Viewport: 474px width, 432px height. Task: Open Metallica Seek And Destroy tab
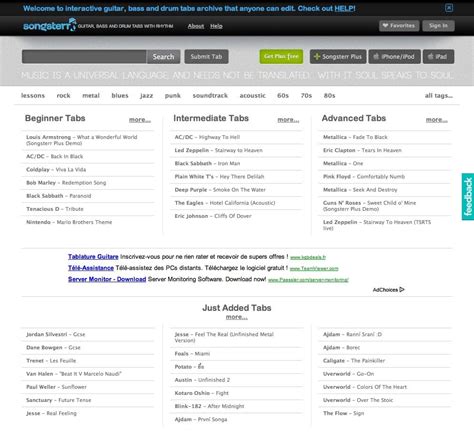coord(360,190)
